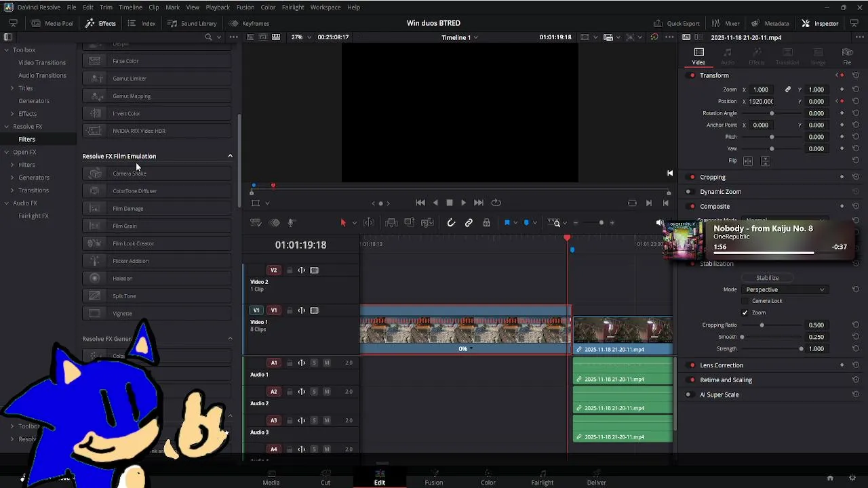Select Video Transitions in Toolbox

click(42, 62)
